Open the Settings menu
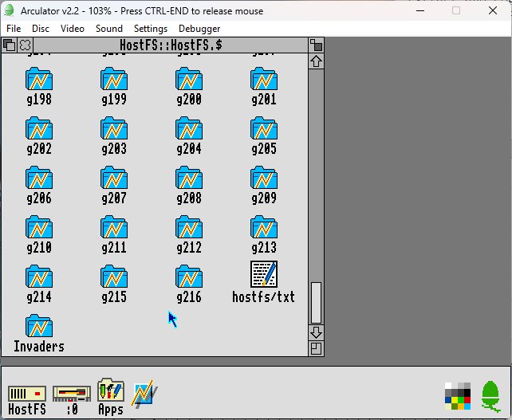Image resolution: width=512 pixels, height=420 pixels. coord(151,29)
